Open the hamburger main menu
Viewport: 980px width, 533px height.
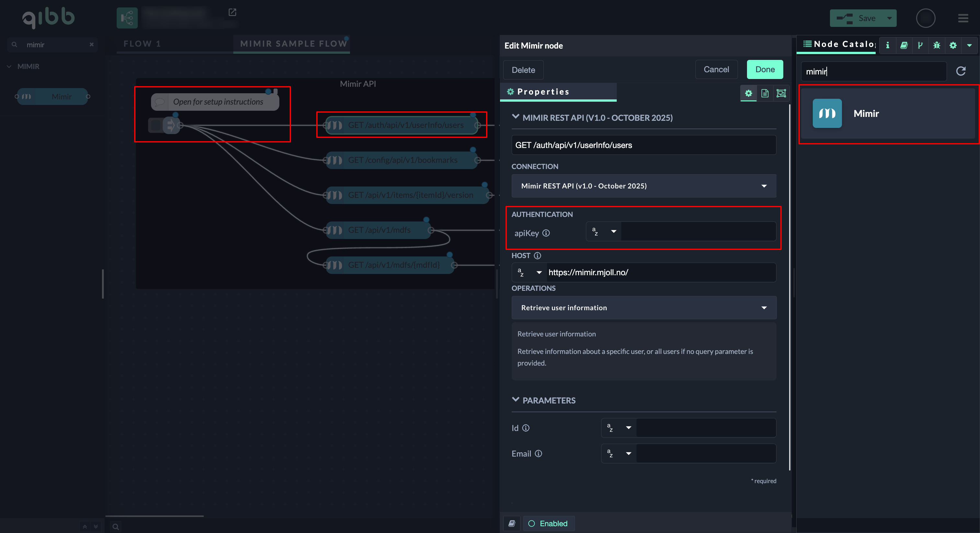[963, 18]
